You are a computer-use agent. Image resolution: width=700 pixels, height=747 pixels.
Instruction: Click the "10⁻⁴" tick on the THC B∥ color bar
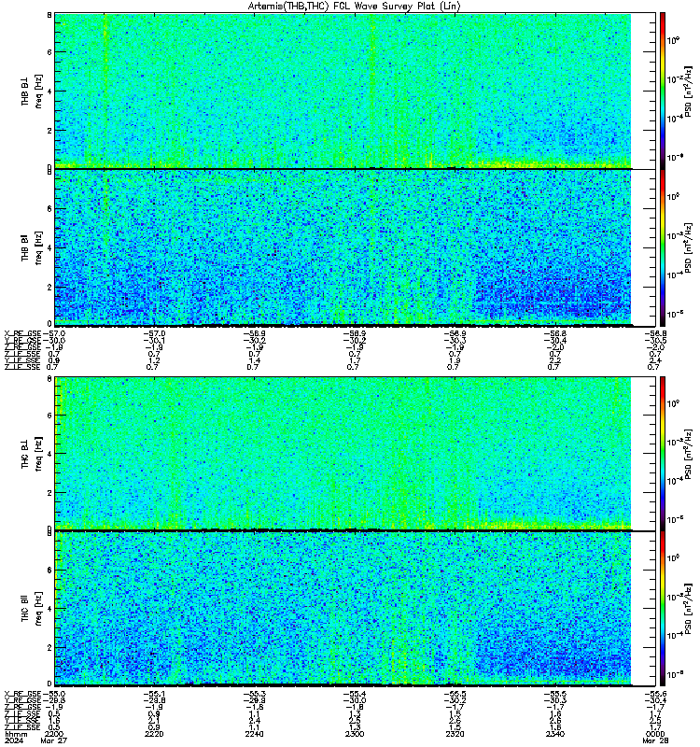click(675, 635)
